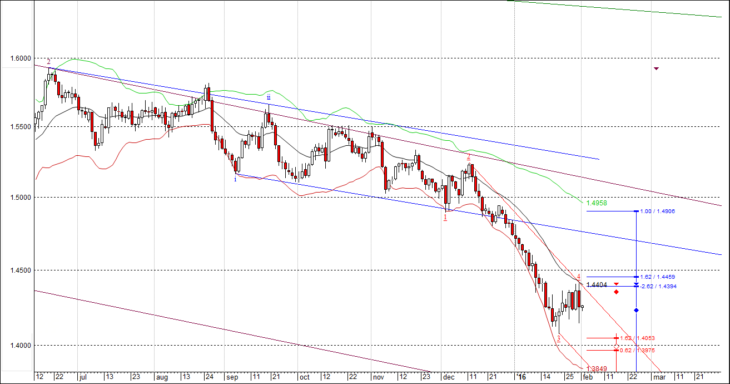The width and height of the screenshot is (730, 384).
Task: Click the 1.5000 price axis label
Action: [20, 197]
